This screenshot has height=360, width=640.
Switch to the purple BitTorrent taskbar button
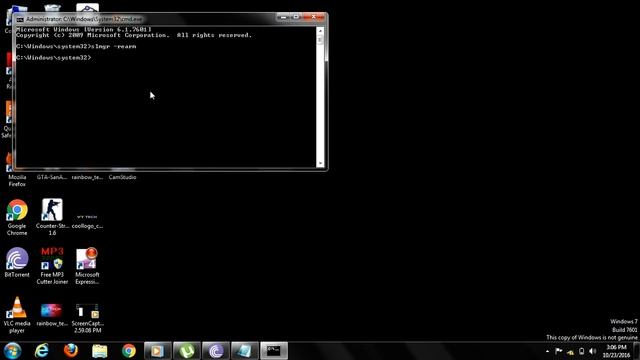point(216,351)
